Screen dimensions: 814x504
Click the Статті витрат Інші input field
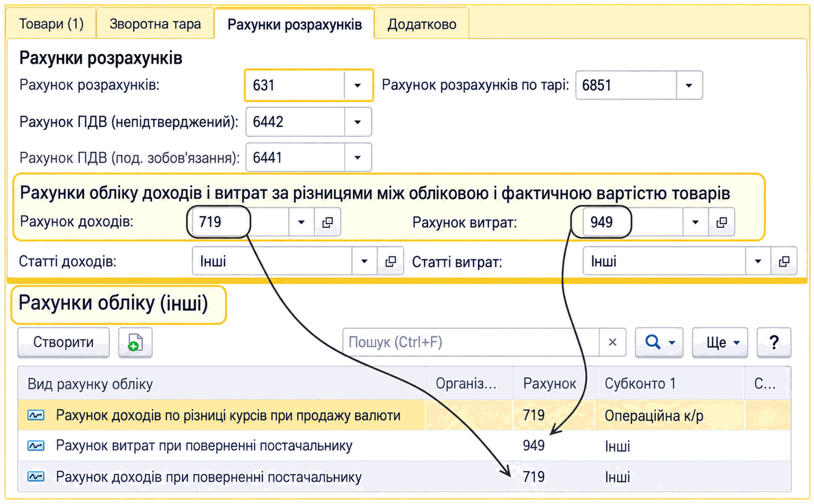664,261
